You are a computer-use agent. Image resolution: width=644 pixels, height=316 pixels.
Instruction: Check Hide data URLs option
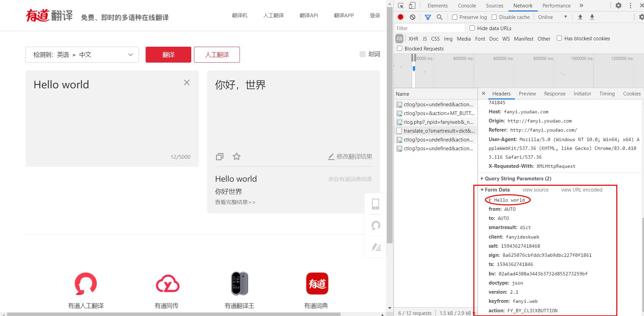tap(472, 28)
